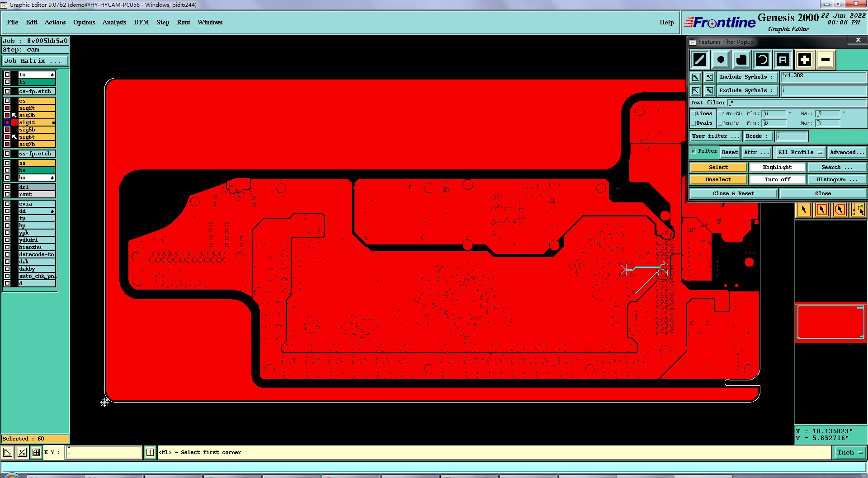Click the orange Unselect button

pos(718,179)
